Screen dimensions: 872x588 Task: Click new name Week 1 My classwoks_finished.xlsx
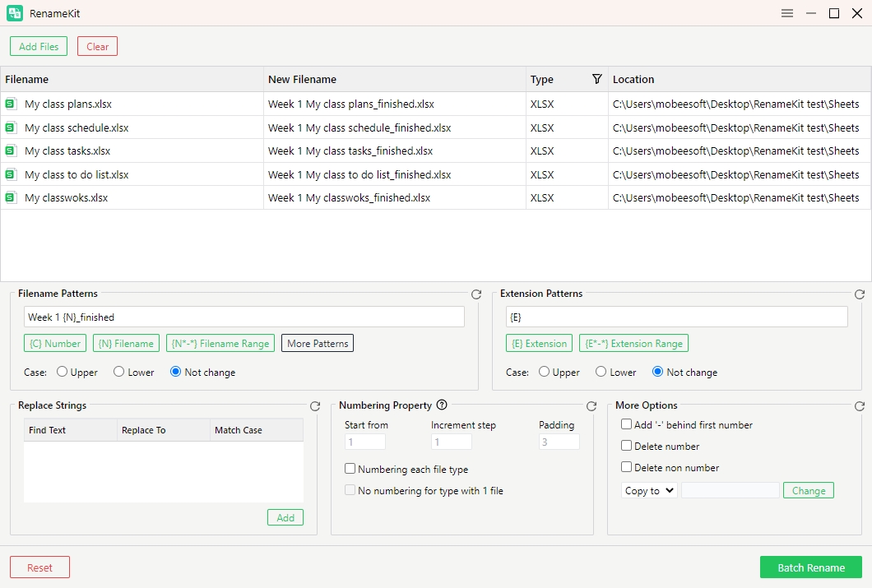tap(350, 198)
